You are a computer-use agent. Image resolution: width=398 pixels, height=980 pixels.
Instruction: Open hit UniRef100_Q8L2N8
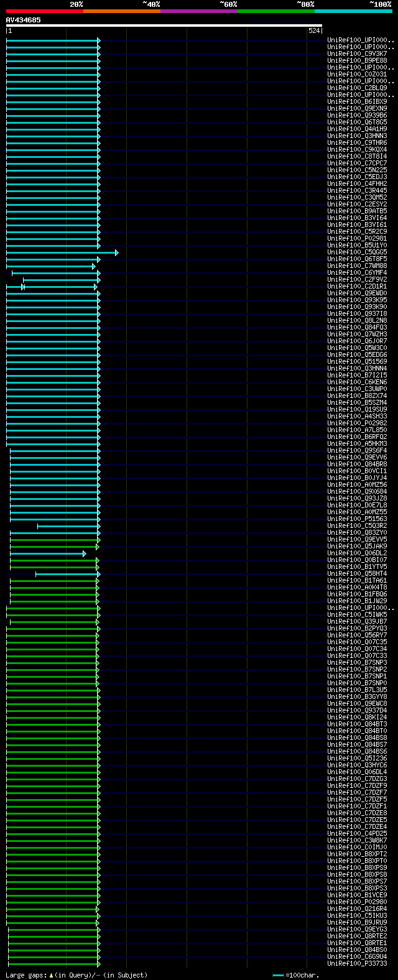coord(358,321)
